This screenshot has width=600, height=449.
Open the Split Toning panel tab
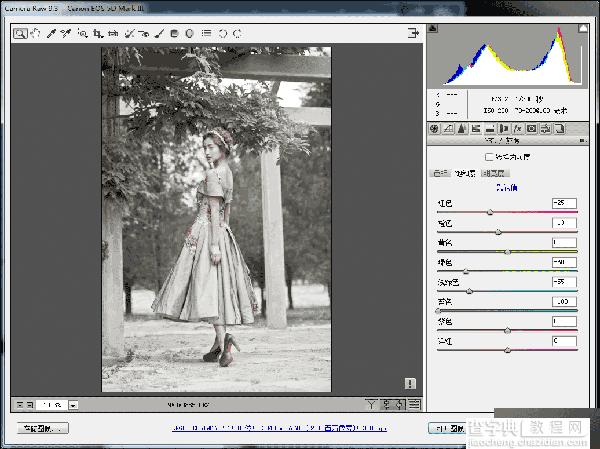point(490,129)
